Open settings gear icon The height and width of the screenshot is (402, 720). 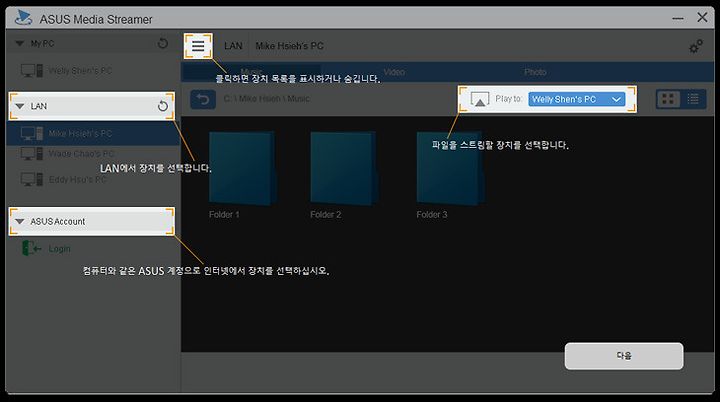pos(696,46)
